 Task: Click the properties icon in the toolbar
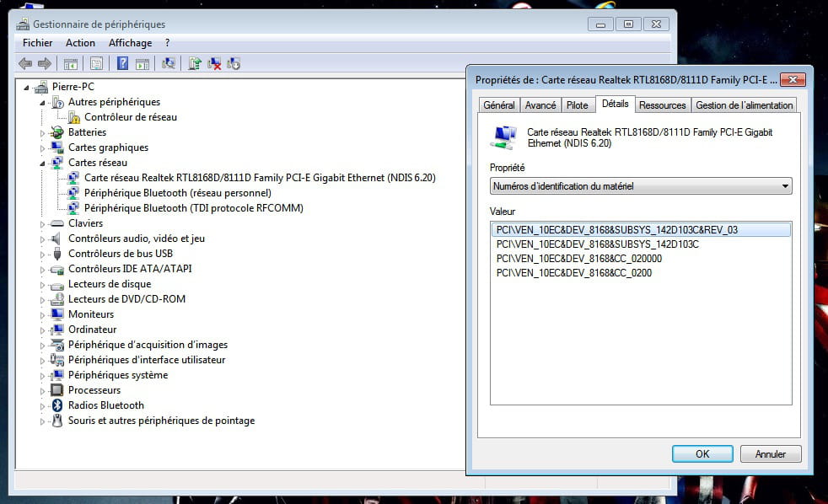96,63
